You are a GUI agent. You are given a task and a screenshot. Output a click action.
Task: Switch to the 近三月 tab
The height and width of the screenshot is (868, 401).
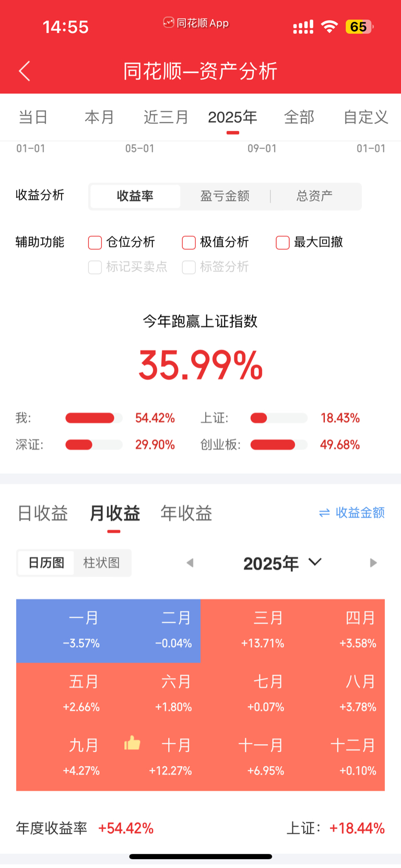tap(166, 117)
